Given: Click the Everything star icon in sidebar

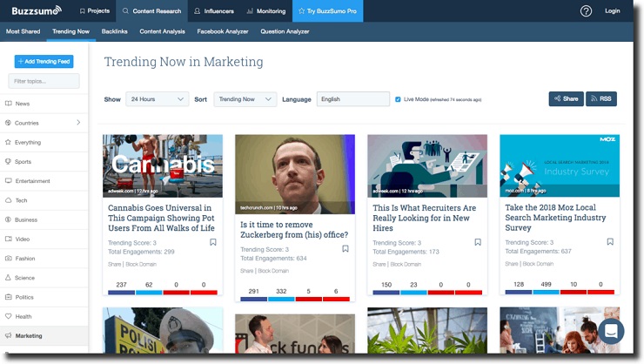Looking at the screenshot, I should 8,142.
